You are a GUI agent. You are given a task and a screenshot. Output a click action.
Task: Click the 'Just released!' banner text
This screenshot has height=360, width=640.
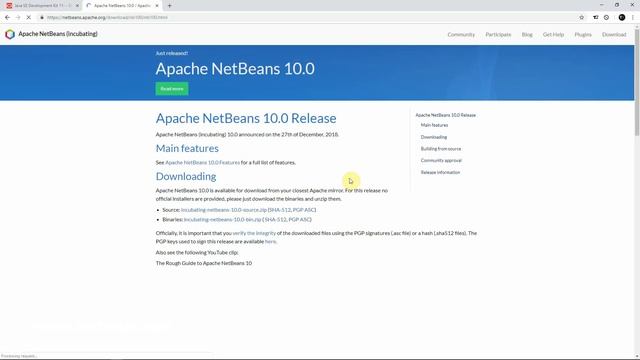point(171,53)
